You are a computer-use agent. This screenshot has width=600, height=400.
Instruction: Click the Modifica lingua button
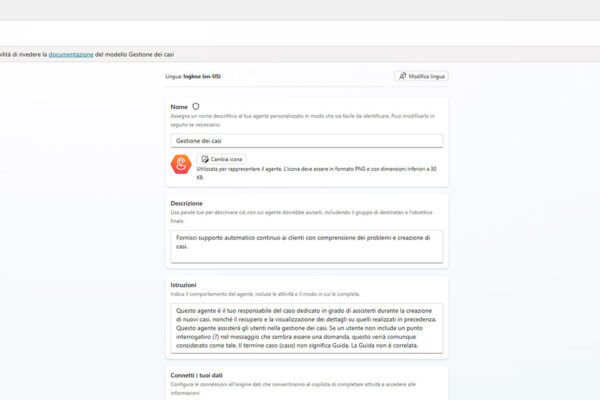[421, 76]
